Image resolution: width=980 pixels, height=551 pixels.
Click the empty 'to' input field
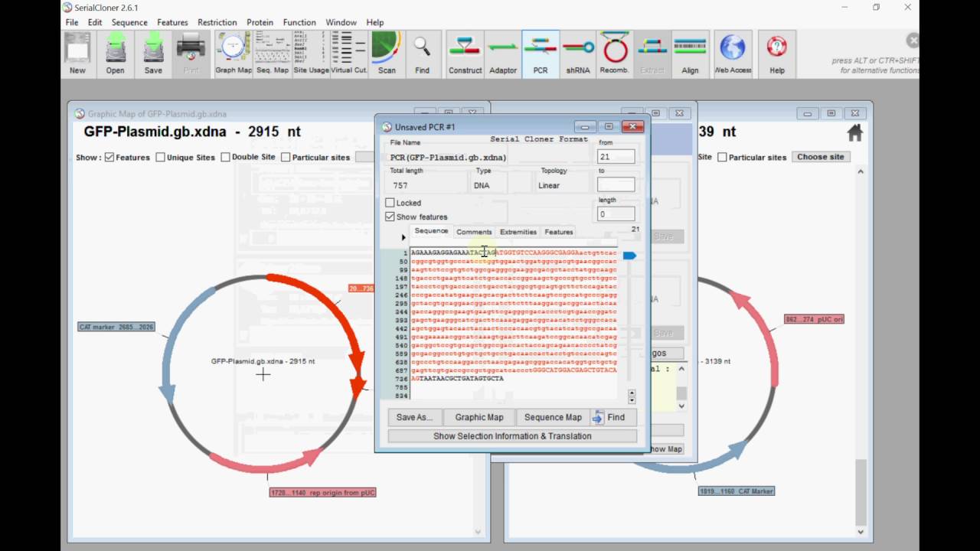pyautogui.click(x=616, y=184)
